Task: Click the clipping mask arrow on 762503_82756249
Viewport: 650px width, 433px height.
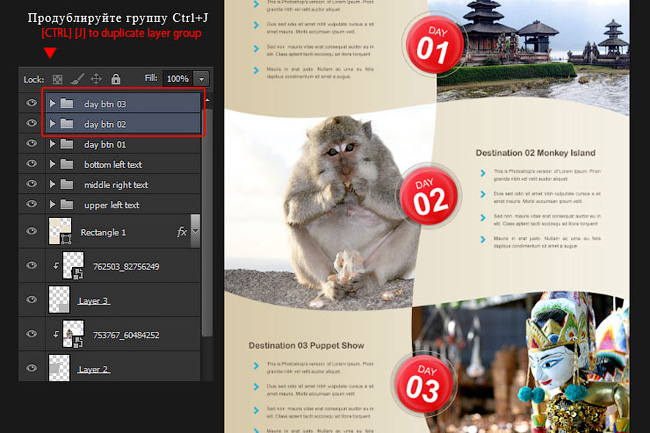Action: (x=56, y=266)
